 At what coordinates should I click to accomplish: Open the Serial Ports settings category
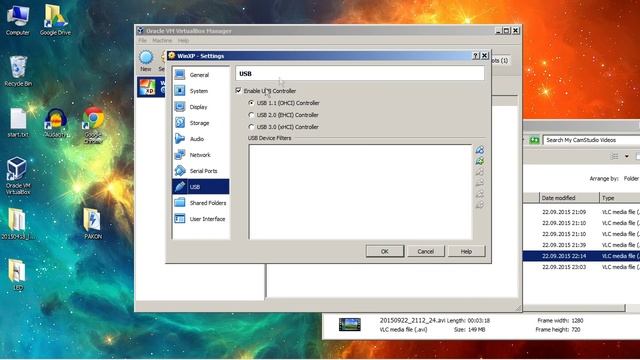coord(200,171)
